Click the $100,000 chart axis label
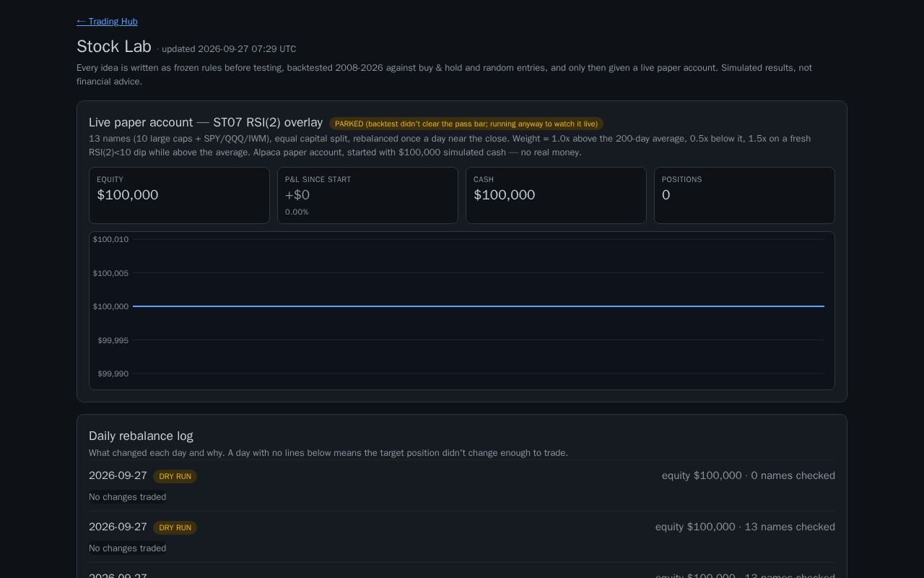Viewport: 924px width, 578px height. (x=110, y=306)
